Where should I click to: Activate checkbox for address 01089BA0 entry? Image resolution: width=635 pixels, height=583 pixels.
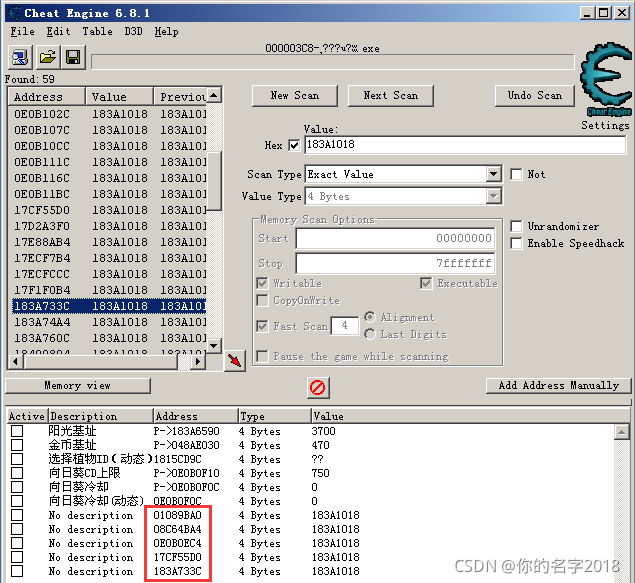[x=17, y=515]
